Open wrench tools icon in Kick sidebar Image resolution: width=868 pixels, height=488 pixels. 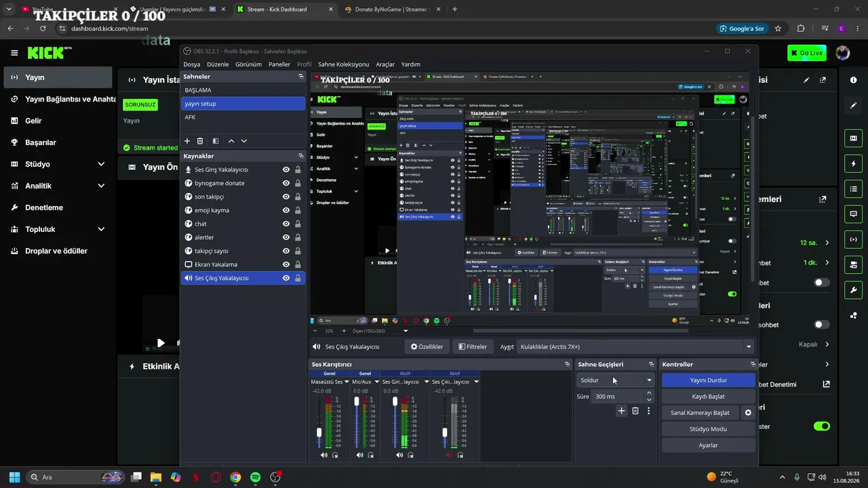coord(853,289)
